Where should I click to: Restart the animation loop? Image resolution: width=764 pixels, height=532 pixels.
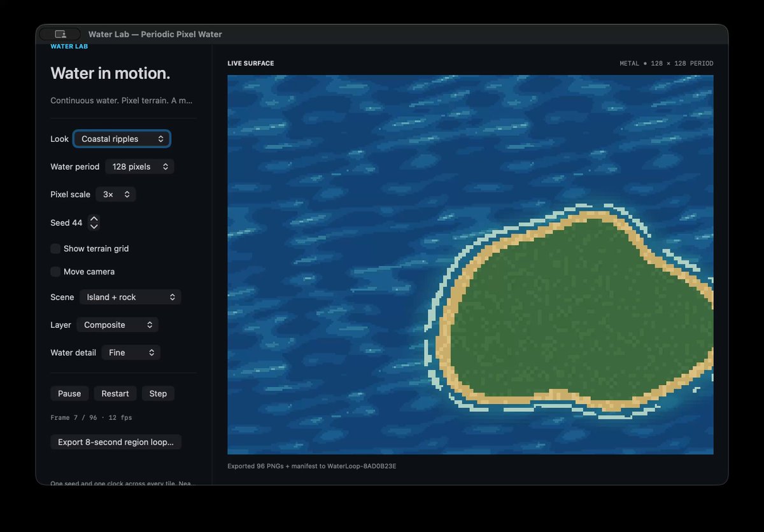tap(115, 393)
